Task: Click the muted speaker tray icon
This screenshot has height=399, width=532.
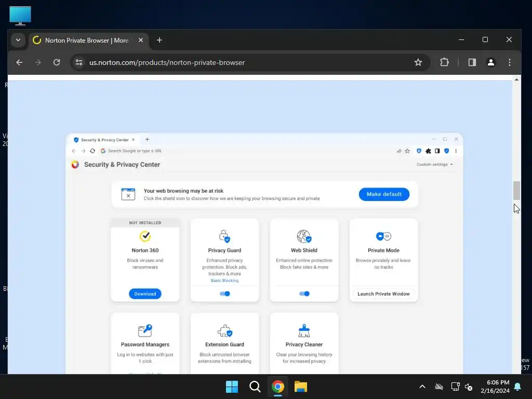Action: 469,387
